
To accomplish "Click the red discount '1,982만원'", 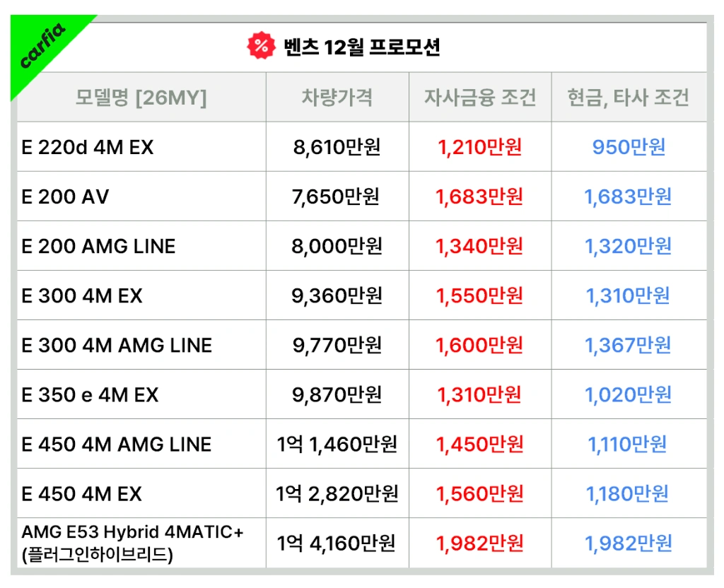I will coord(480,543).
